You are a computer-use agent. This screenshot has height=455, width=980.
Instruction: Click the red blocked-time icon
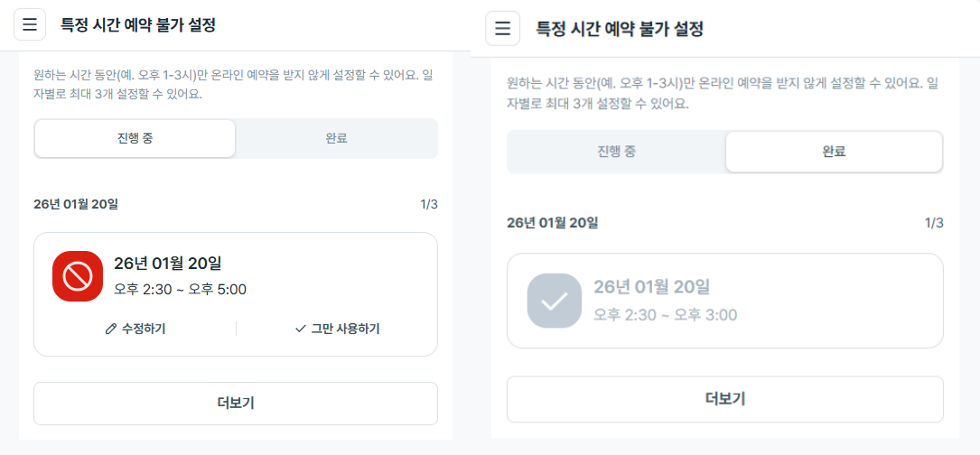tap(77, 276)
